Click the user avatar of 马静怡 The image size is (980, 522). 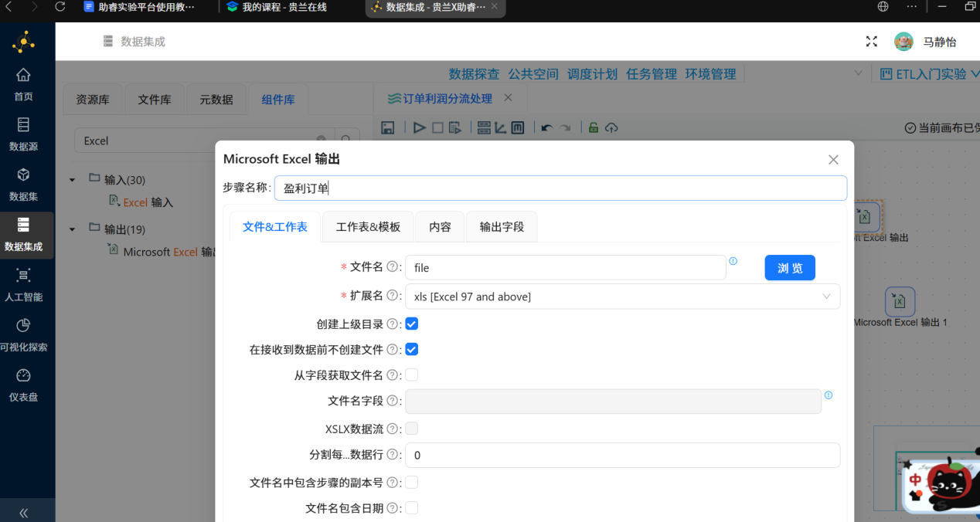[903, 42]
